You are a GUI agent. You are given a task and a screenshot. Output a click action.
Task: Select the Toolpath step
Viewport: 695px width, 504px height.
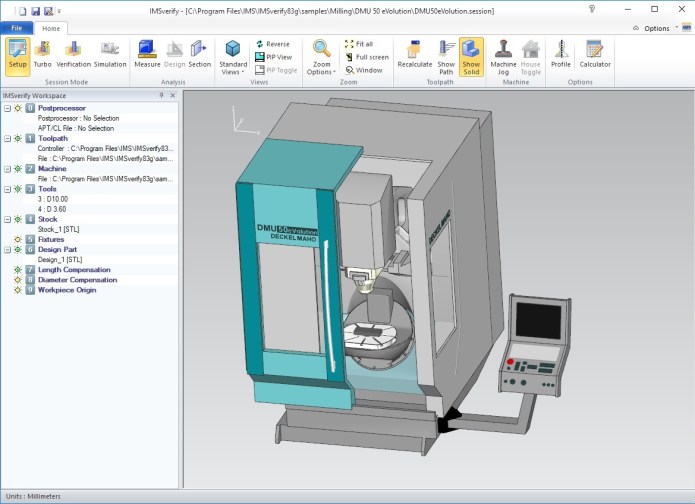click(53, 138)
